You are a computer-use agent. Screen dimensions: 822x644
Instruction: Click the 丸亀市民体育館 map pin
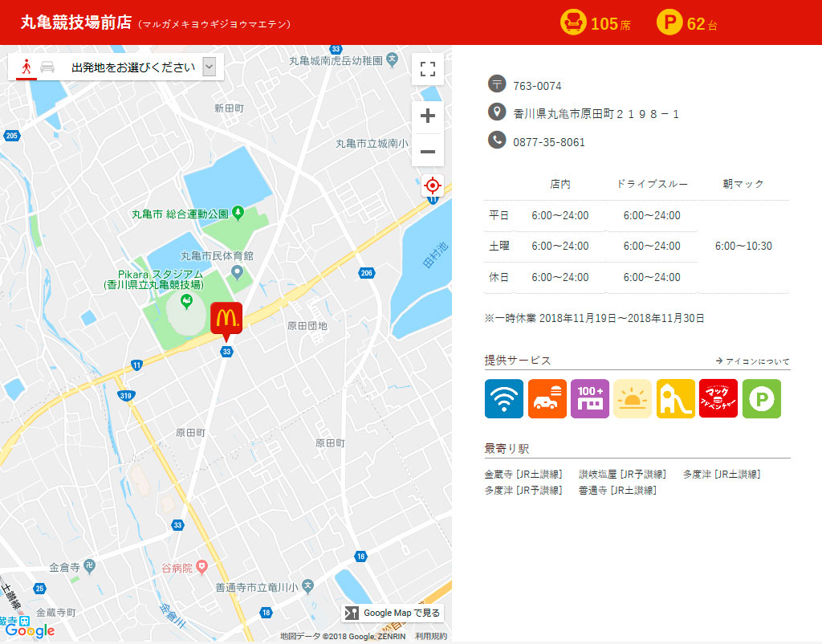point(237,272)
